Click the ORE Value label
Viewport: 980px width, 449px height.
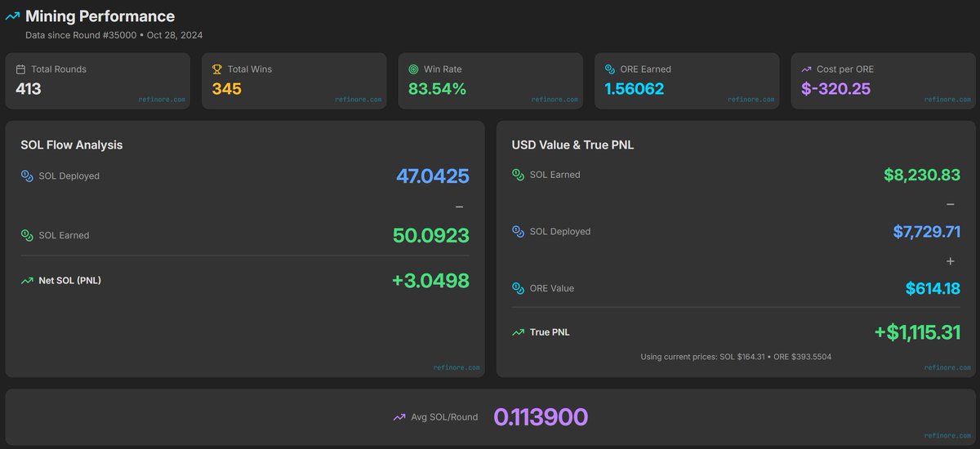(x=552, y=288)
